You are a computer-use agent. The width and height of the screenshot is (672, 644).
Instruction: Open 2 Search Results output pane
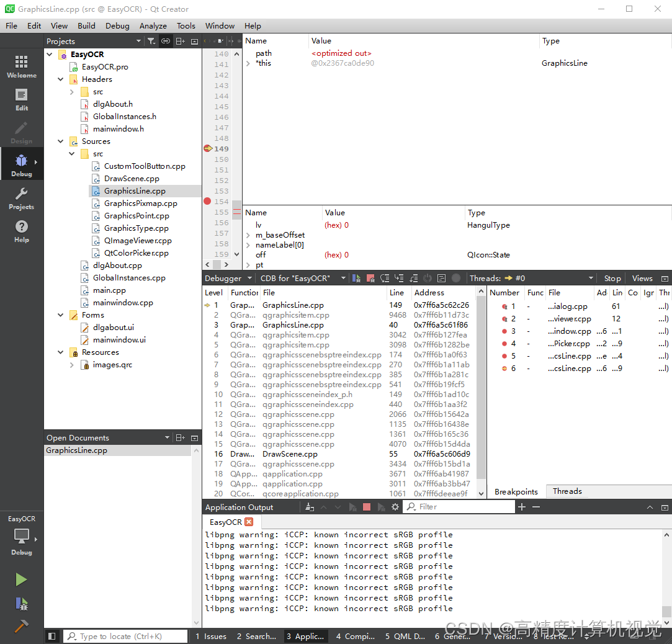click(256, 637)
